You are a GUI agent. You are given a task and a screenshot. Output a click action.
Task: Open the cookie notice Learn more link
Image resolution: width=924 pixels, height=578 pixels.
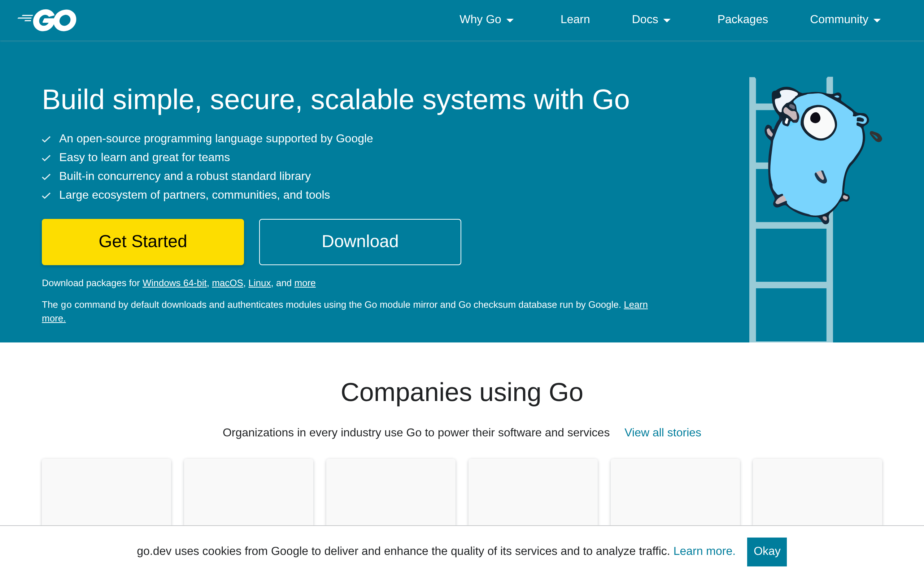coord(704,551)
